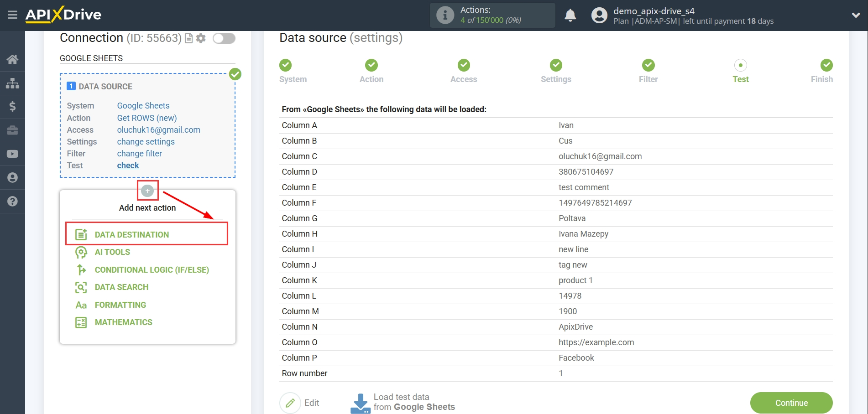This screenshot has width=868, height=414.
Task: Select the Column A value Ivan
Action: tap(566, 125)
